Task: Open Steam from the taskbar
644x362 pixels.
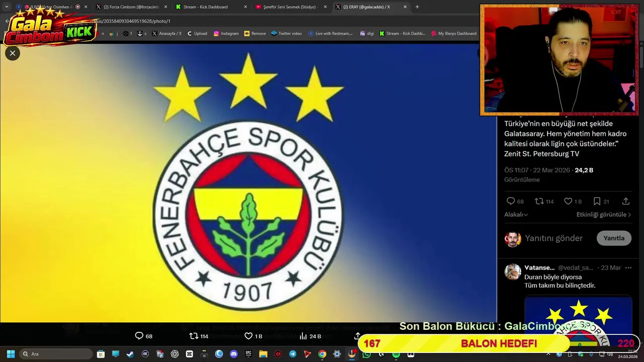Action: [130, 354]
